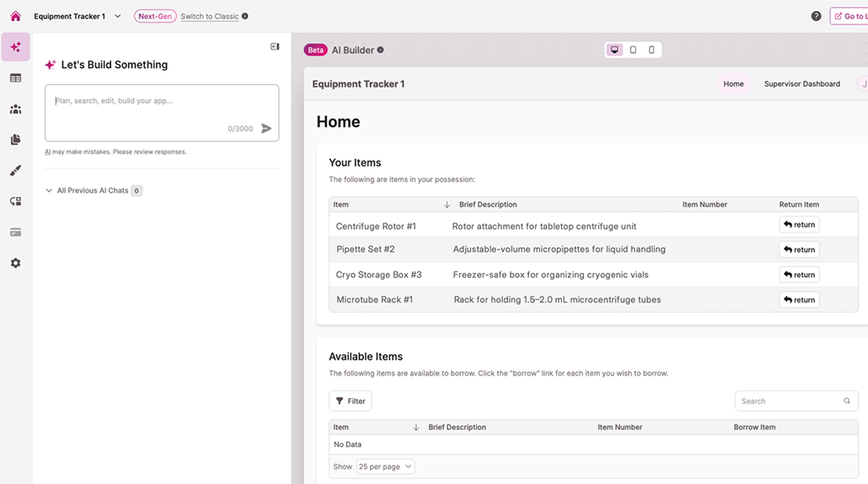Open the 25 per page dropdown

coord(385,466)
